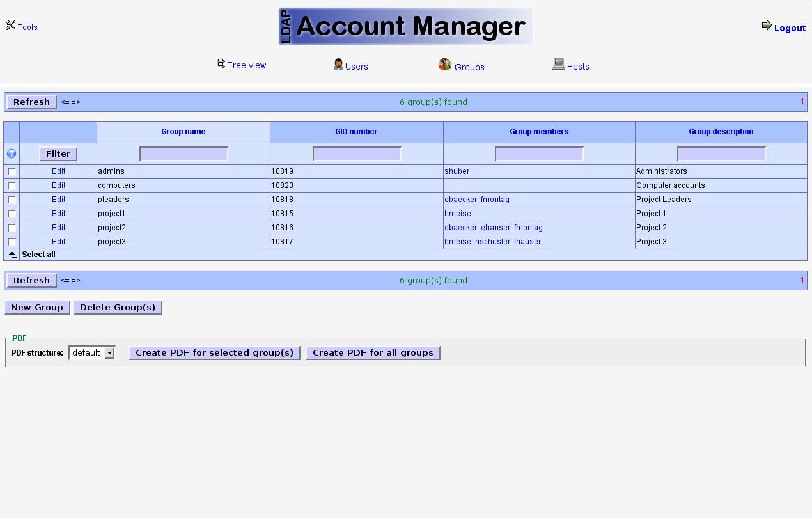Viewport: 812px width, 518px height.
Task: Sort by Group name column header
Action: [x=183, y=132]
